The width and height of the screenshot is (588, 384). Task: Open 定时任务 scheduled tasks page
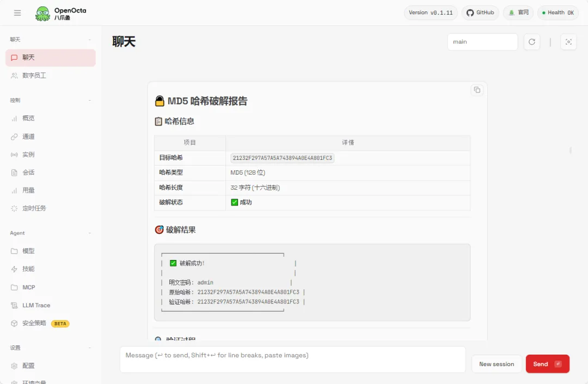click(x=51, y=208)
